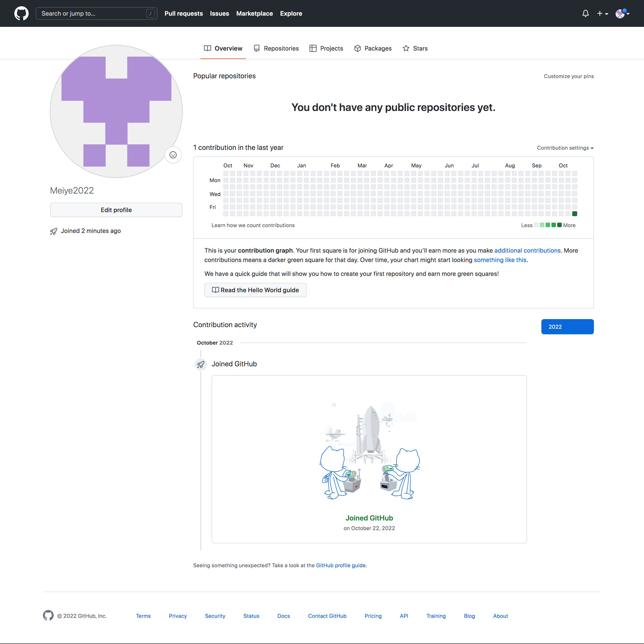The width and height of the screenshot is (644, 644).
Task: Click Read the Hello World guide button
Action: [255, 290]
